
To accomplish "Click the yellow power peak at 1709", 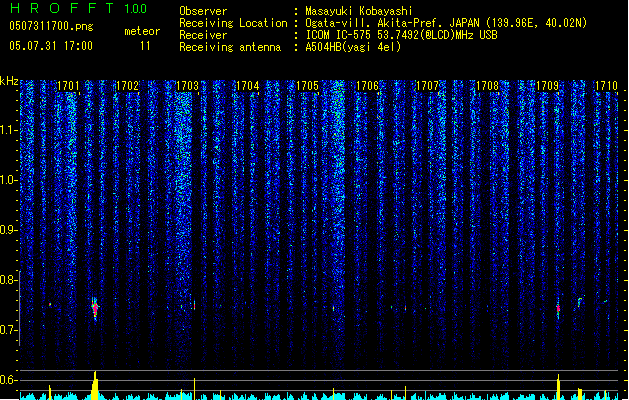I will (x=558, y=387).
